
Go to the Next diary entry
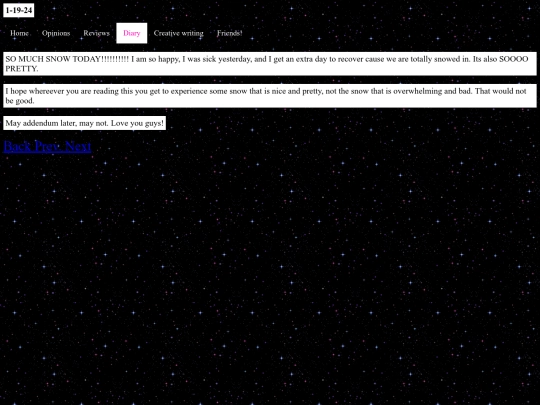(78, 146)
